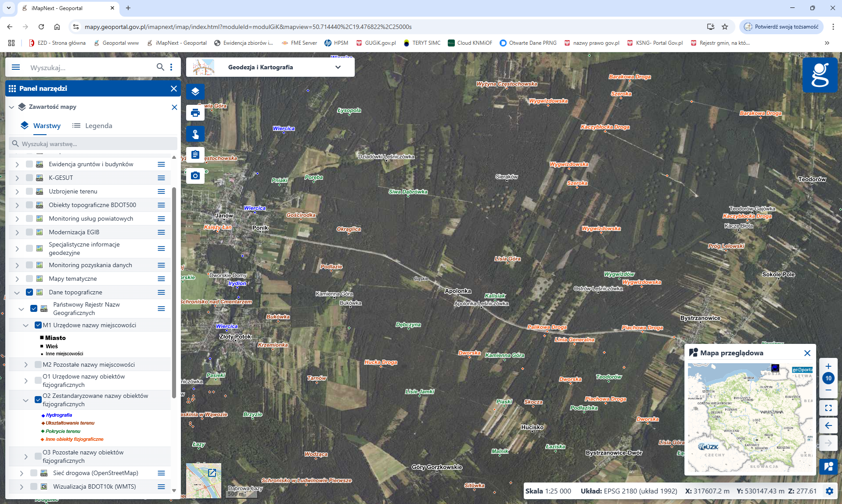This screenshot has height=504, width=842.
Task: Zoom in using the plus button
Action: pyautogui.click(x=828, y=366)
